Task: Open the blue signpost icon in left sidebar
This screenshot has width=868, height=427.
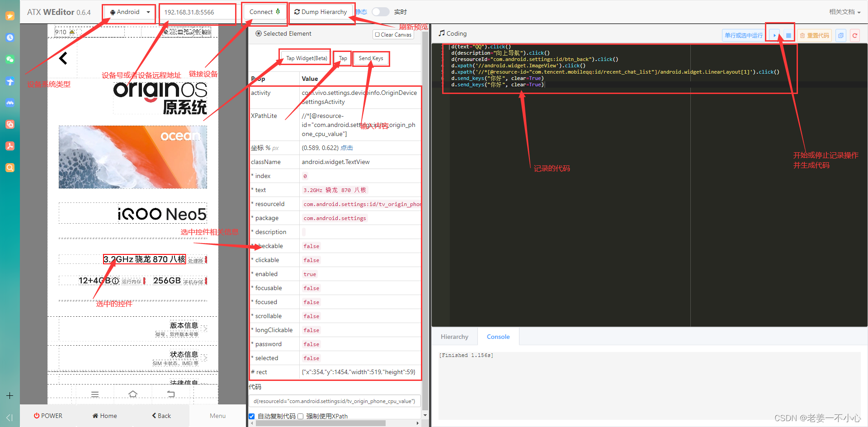Action: [x=9, y=81]
